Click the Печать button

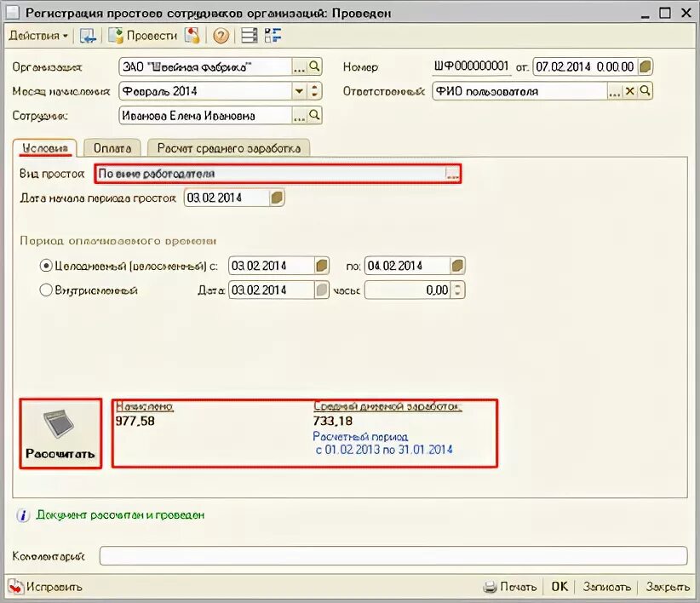point(510,587)
